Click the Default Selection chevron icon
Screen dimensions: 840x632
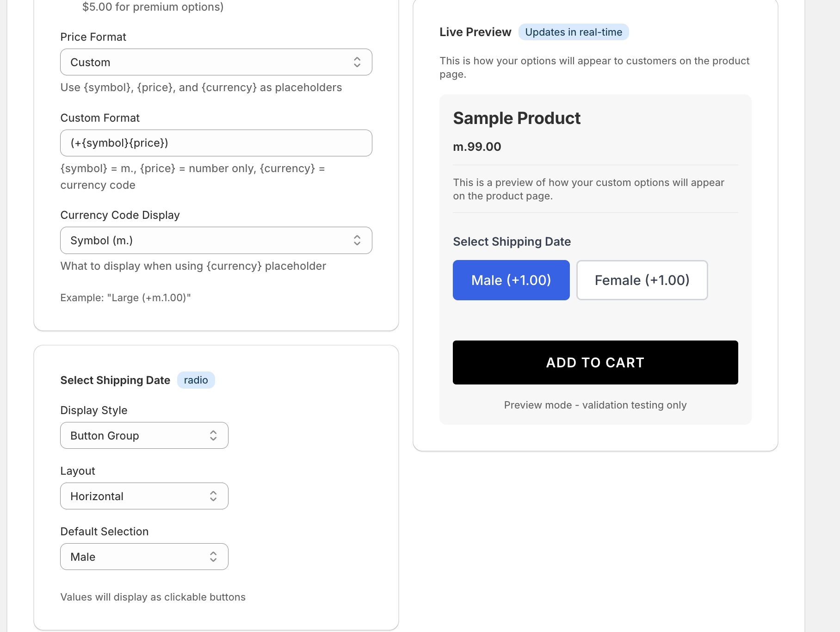tap(213, 557)
